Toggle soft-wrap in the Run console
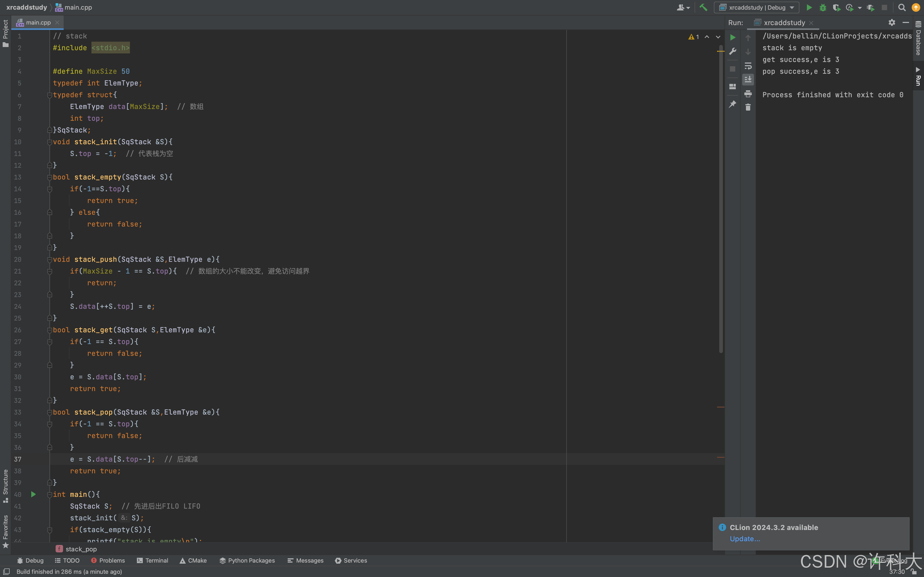Image resolution: width=924 pixels, height=577 pixels. click(748, 66)
